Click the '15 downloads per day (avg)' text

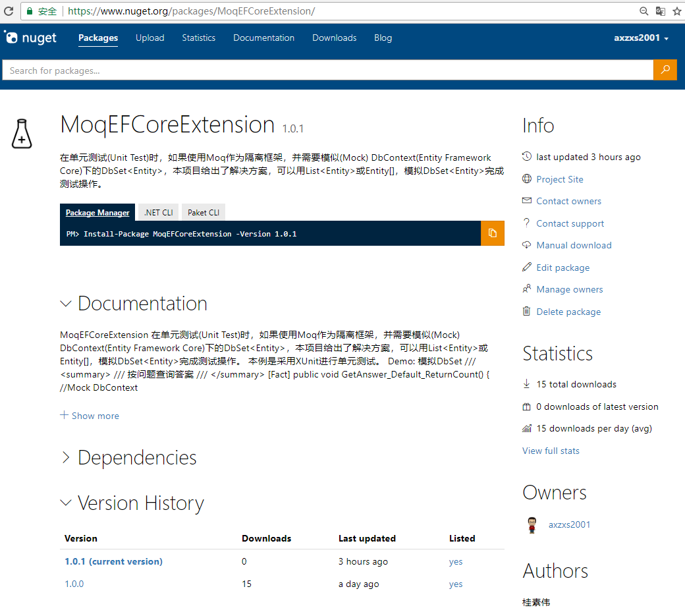[x=594, y=429]
